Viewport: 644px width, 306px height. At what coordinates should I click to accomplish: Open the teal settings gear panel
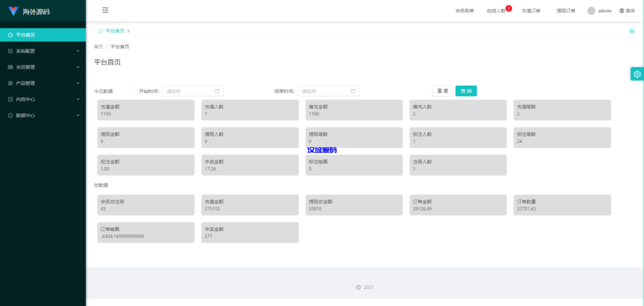pos(636,74)
